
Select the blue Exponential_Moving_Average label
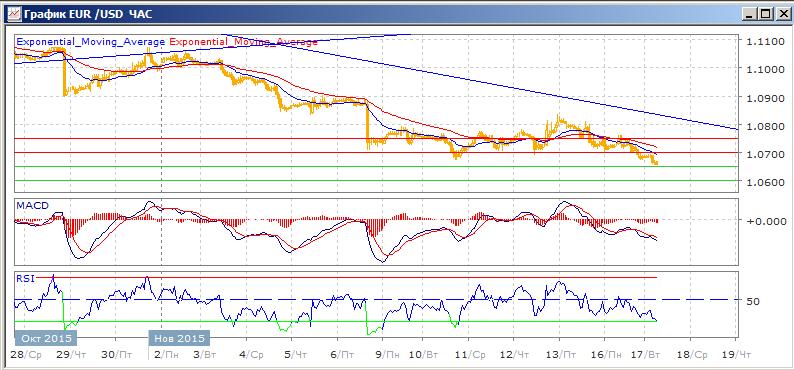[x=91, y=42]
